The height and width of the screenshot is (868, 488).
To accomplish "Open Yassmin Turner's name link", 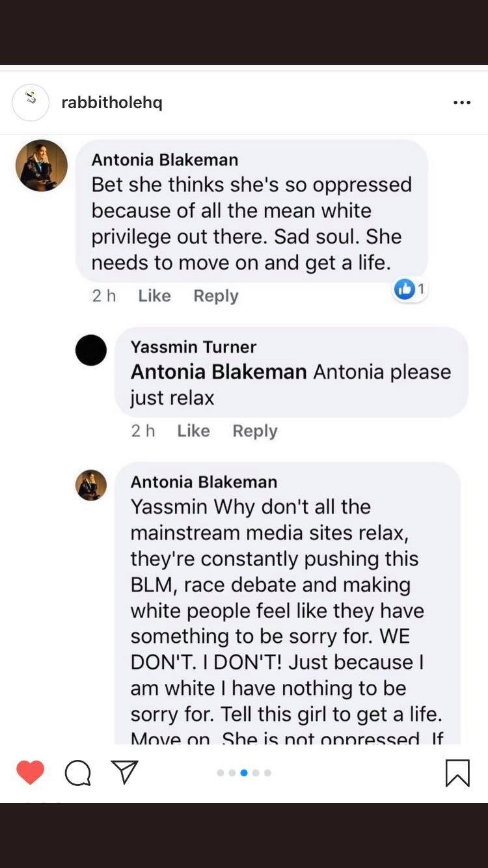I will (193, 347).
